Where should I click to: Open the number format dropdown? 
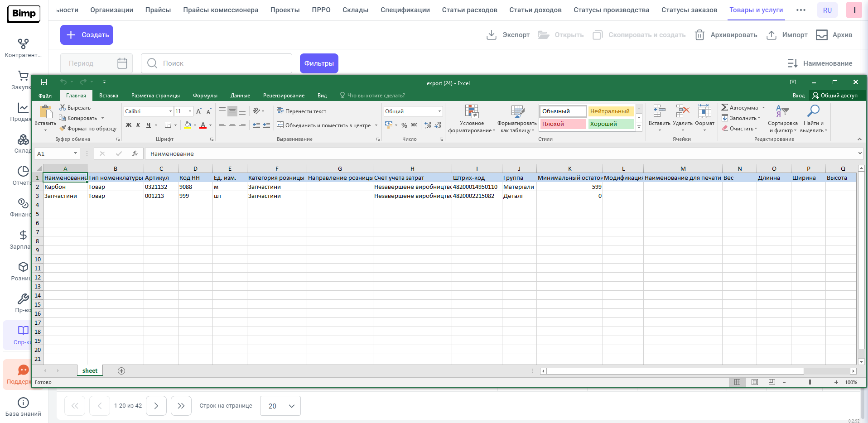coord(439,111)
